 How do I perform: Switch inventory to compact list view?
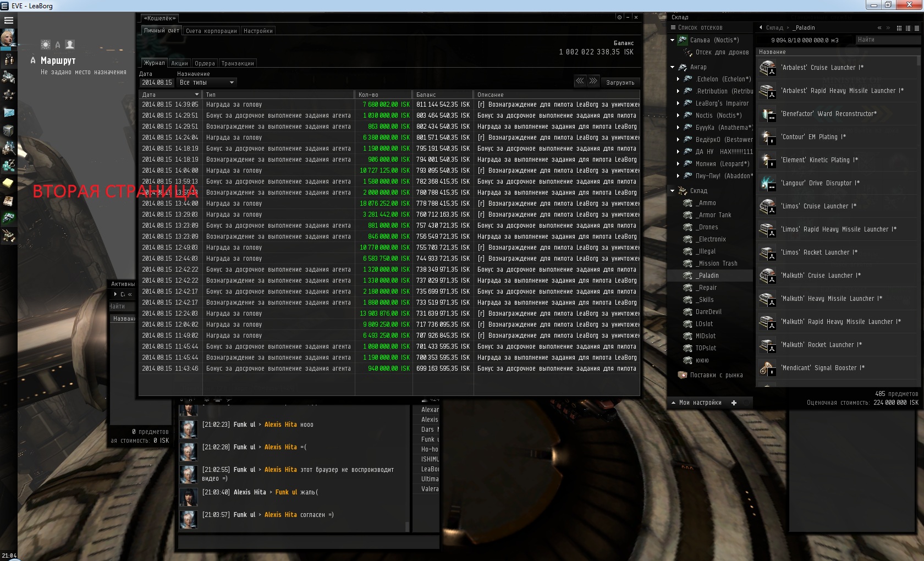click(x=917, y=28)
